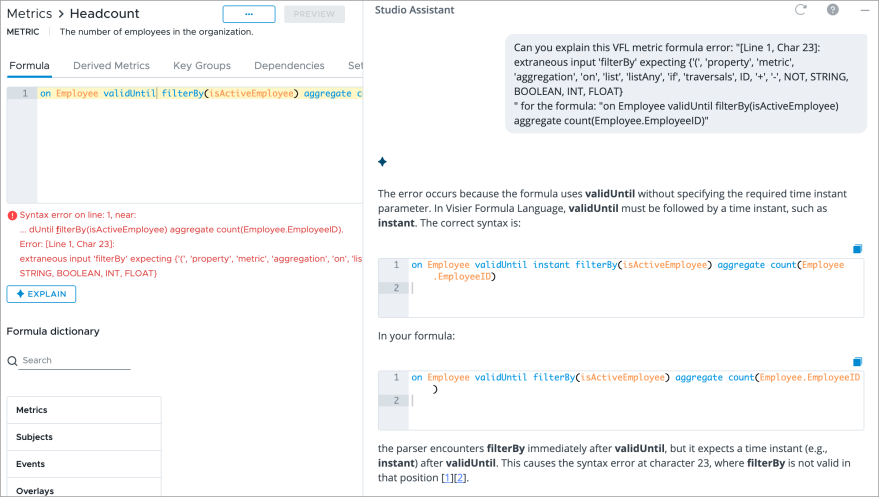Viewport: 879px width, 497px height.
Task: Click the red syntax error icon
Action: (x=12, y=215)
